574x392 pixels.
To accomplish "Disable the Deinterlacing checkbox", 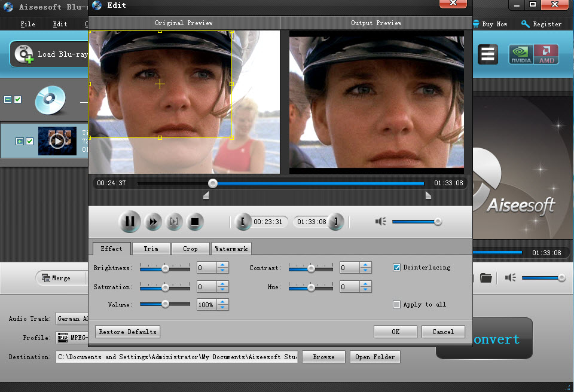I will 396,268.
